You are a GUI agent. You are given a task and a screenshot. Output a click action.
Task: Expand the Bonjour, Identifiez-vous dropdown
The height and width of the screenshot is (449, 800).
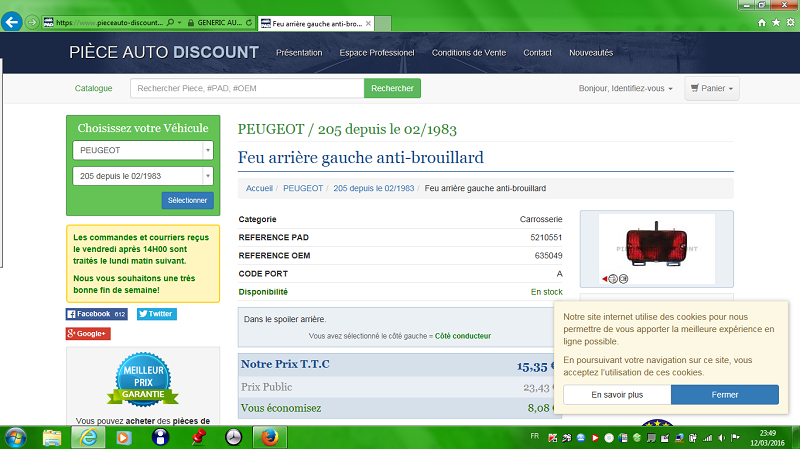pos(626,88)
